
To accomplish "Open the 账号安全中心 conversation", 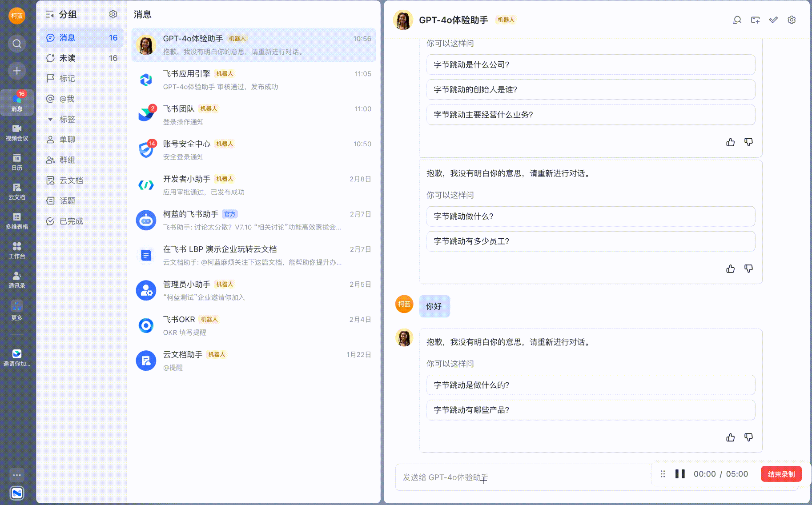I will [253, 150].
